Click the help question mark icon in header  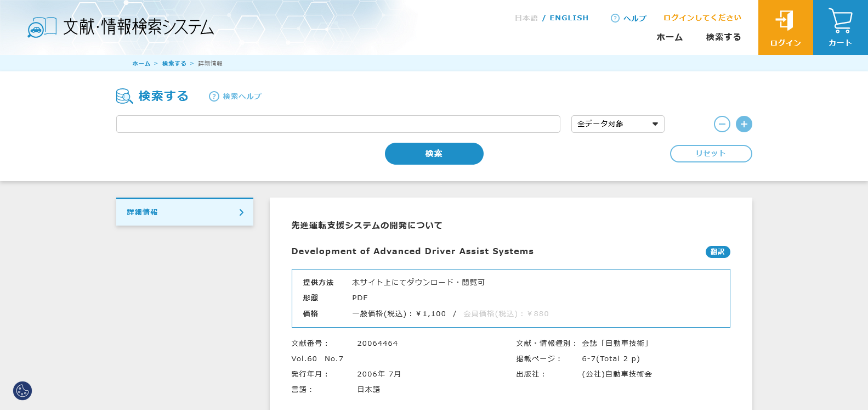[615, 18]
